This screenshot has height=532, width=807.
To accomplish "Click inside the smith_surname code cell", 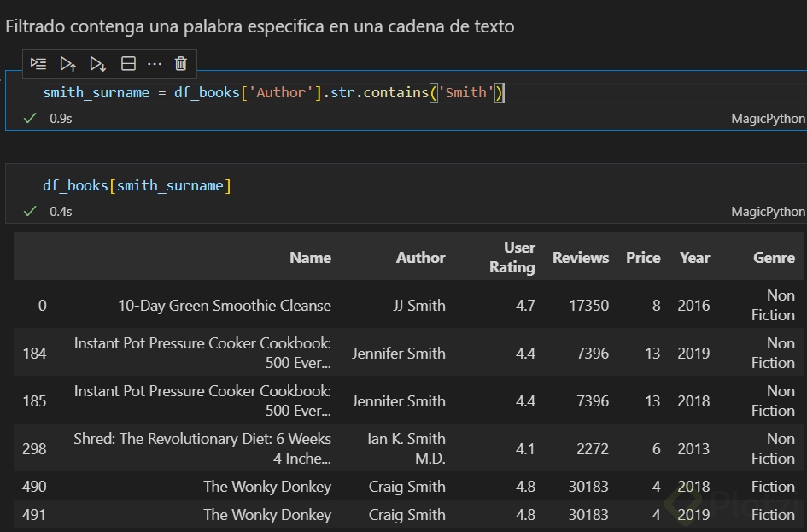I will pyautogui.click(x=273, y=92).
